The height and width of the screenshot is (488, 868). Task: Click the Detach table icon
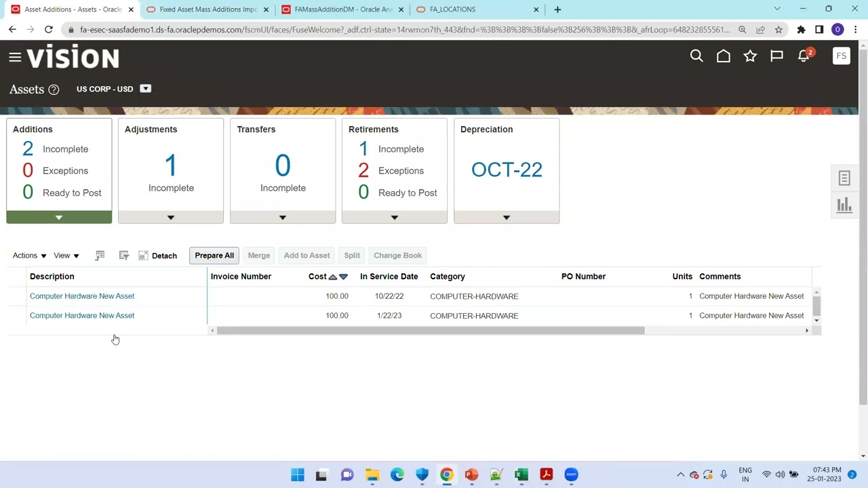tap(143, 256)
